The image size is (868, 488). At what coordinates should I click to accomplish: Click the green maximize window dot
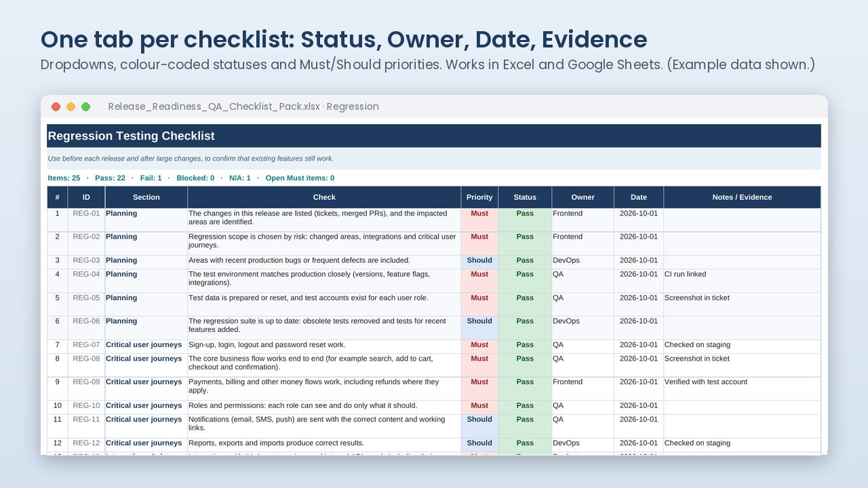[85, 107]
